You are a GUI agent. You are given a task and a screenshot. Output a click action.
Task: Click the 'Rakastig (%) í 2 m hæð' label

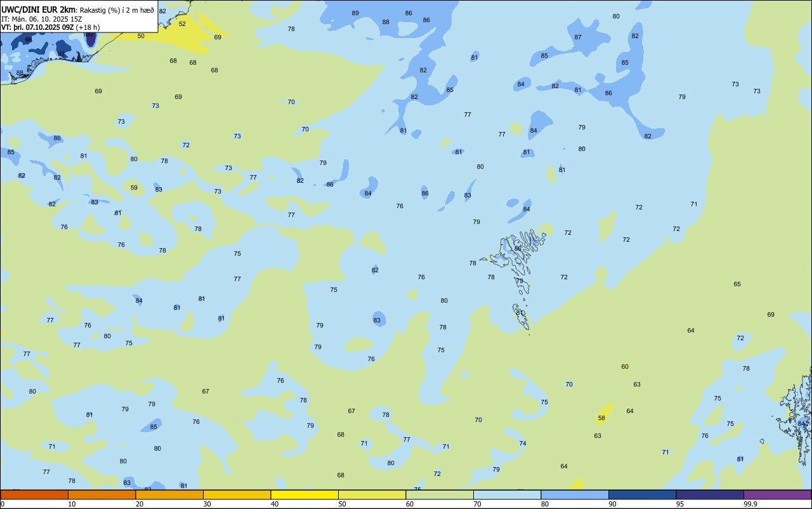117,10
